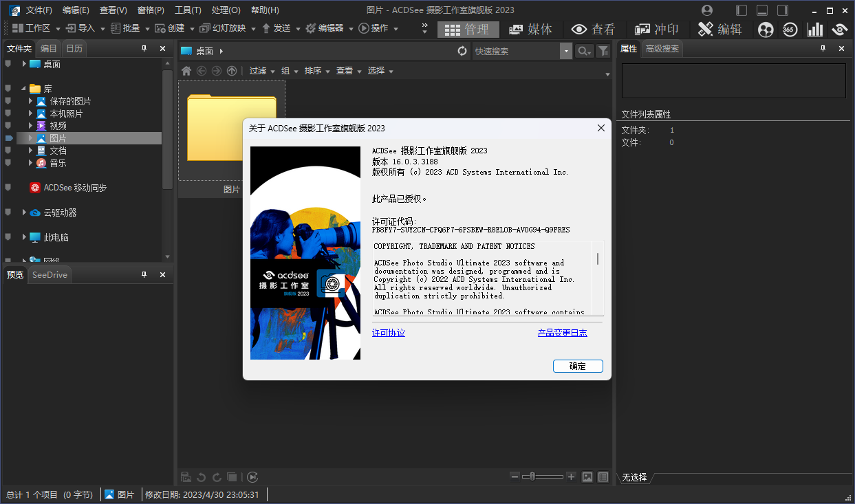Screen dimensions: 855x504
Task: Close the 关于 ACDSee dialog
Action: 600,128
